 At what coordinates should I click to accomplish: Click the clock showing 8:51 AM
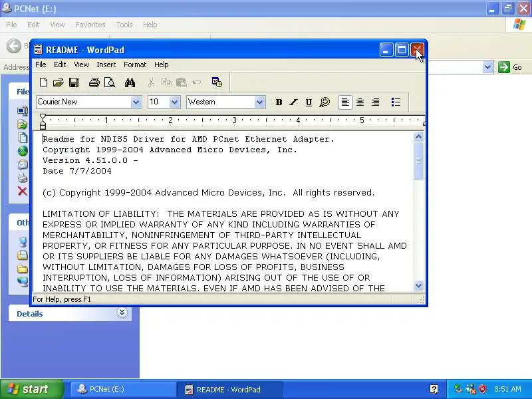click(x=507, y=389)
